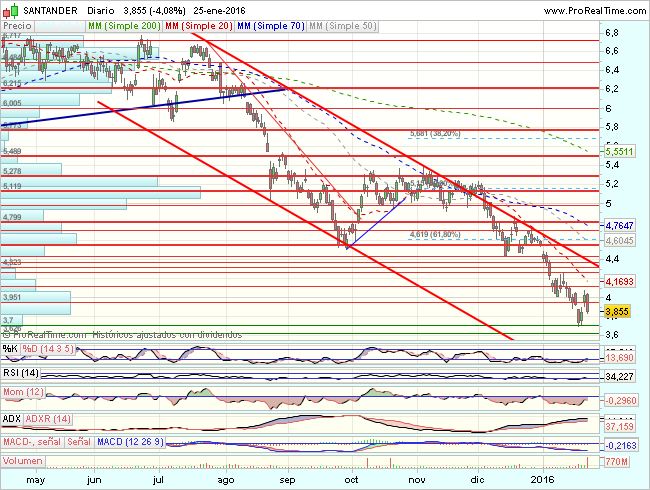The image size is (650, 490).
Task: Click the 6,215 volume profile level label
Action: point(12,83)
